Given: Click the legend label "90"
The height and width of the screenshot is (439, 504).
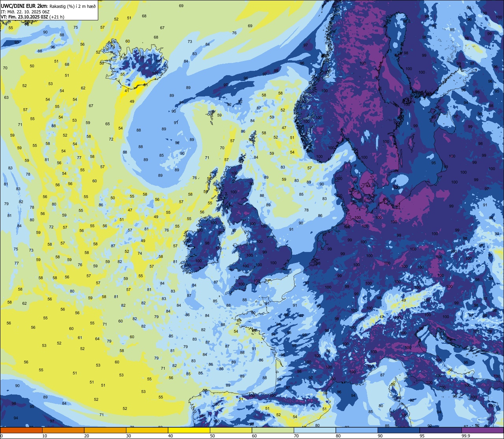Looking at the screenshot, I should pos(380,436).
